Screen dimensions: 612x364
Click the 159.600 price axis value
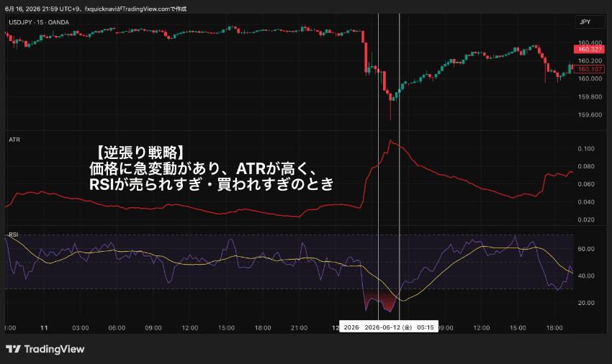[x=590, y=114]
